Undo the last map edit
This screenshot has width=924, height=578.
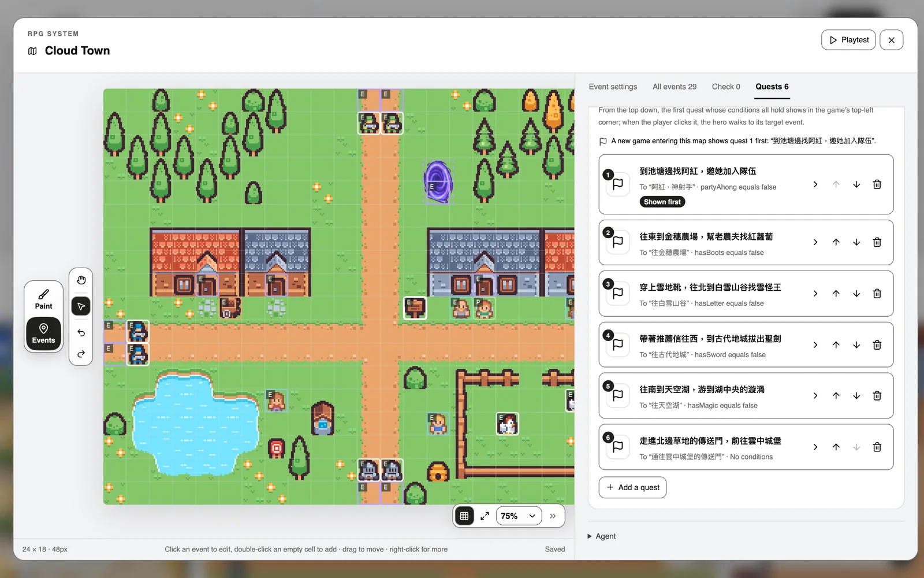[81, 332]
